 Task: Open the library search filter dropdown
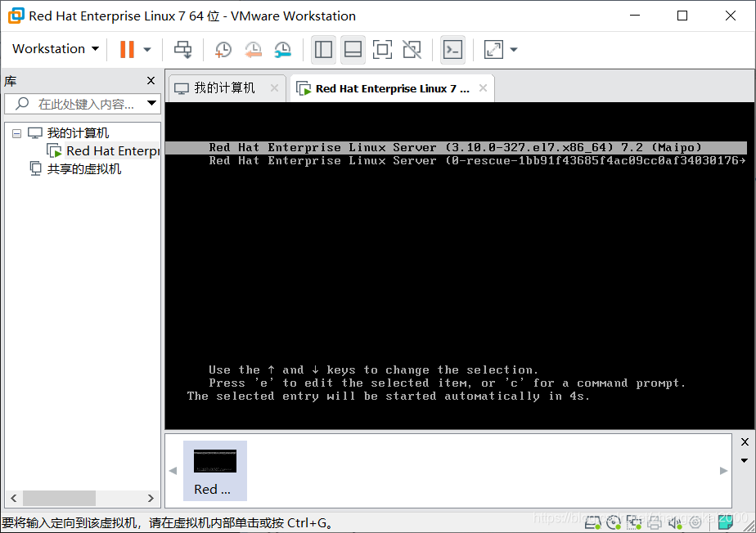[x=152, y=103]
